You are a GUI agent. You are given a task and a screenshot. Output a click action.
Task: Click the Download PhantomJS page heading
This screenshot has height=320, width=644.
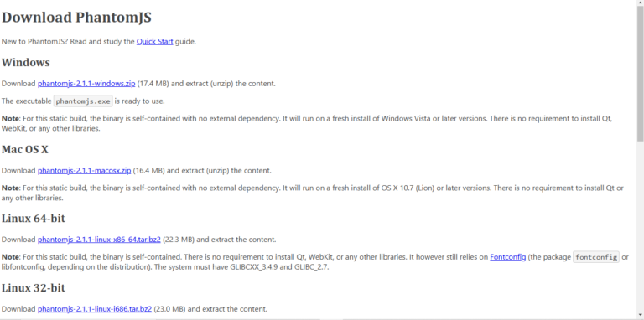(x=76, y=18)
